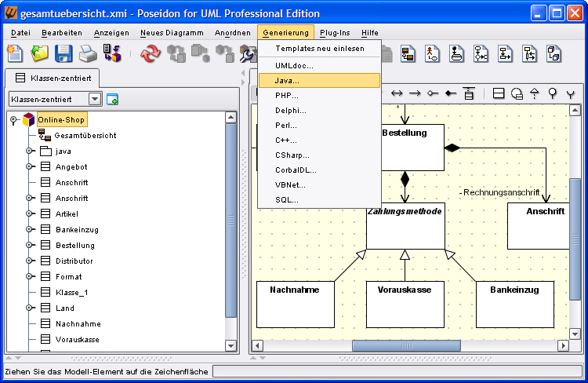The width and height of the screenshot is (588, 383).
Task: Choose Java... from Generierung menu
Action: (320, 81)
